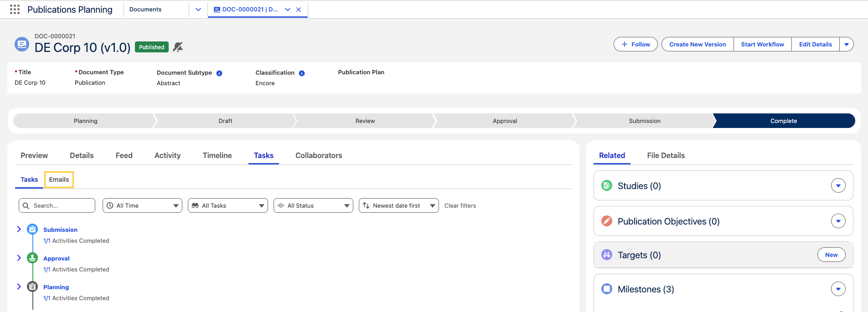Open the Documents navigation item
The height and width of the screenshot is (312, 868).
pos(145,9)
